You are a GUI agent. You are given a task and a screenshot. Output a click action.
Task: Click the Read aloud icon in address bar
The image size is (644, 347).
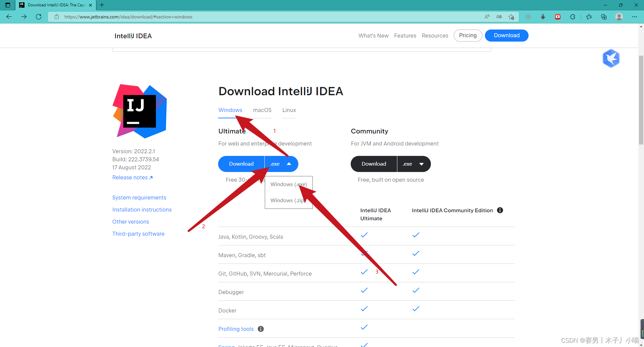coord(487,16)
